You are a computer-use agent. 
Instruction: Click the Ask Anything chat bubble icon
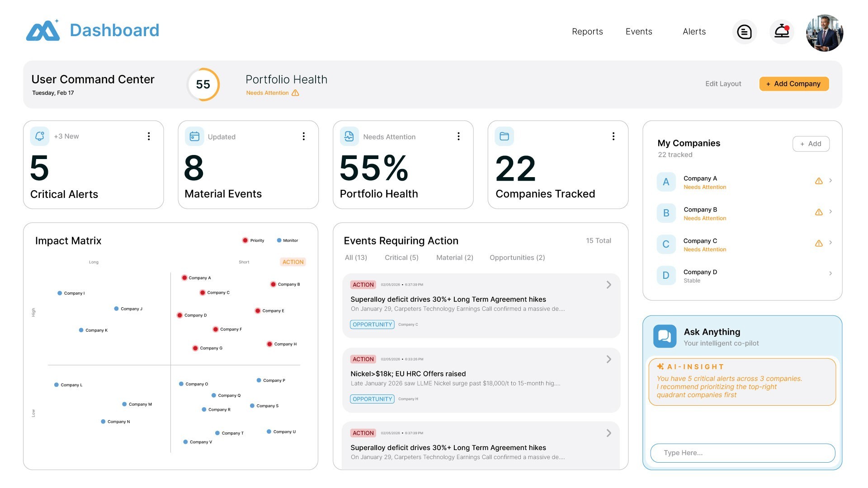click(665, 336)
